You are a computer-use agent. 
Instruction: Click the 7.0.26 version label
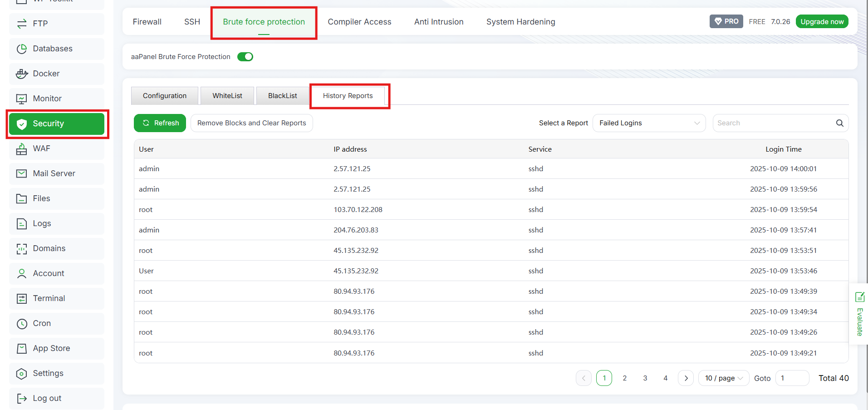click(x=780, y=22)
